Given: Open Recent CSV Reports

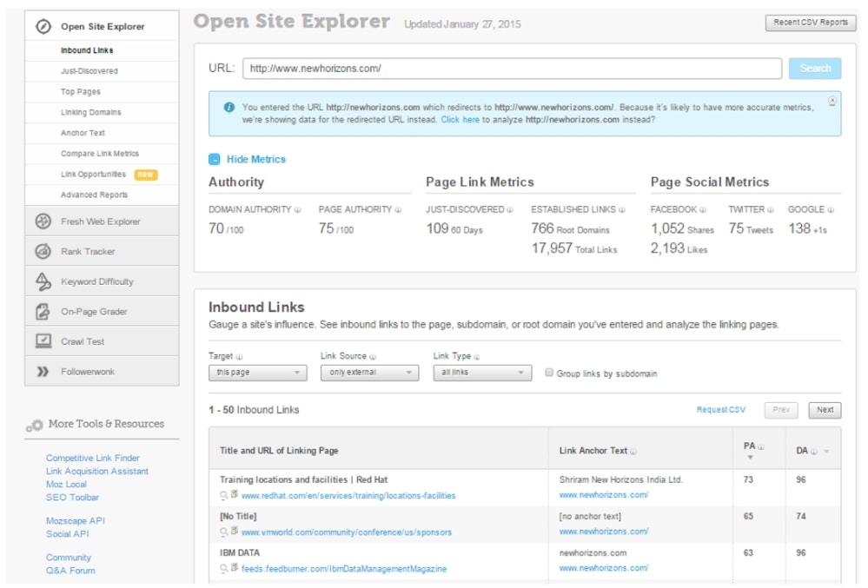Looking at the screenshot, I should point(811,23).
